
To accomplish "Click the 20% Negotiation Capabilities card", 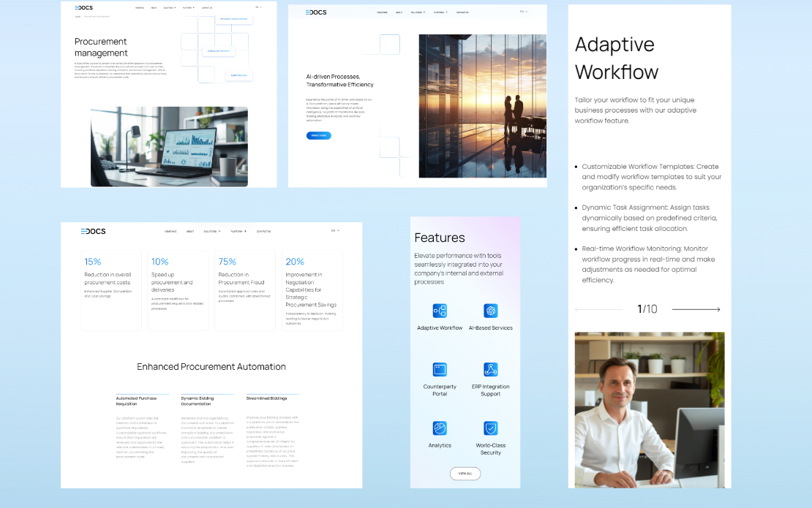I will (312, 290).
